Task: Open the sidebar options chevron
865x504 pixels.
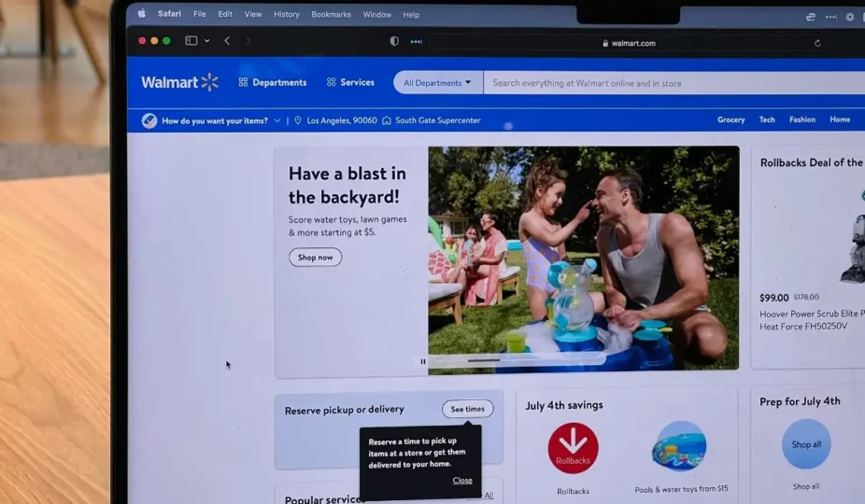Action: coord(206,41)
